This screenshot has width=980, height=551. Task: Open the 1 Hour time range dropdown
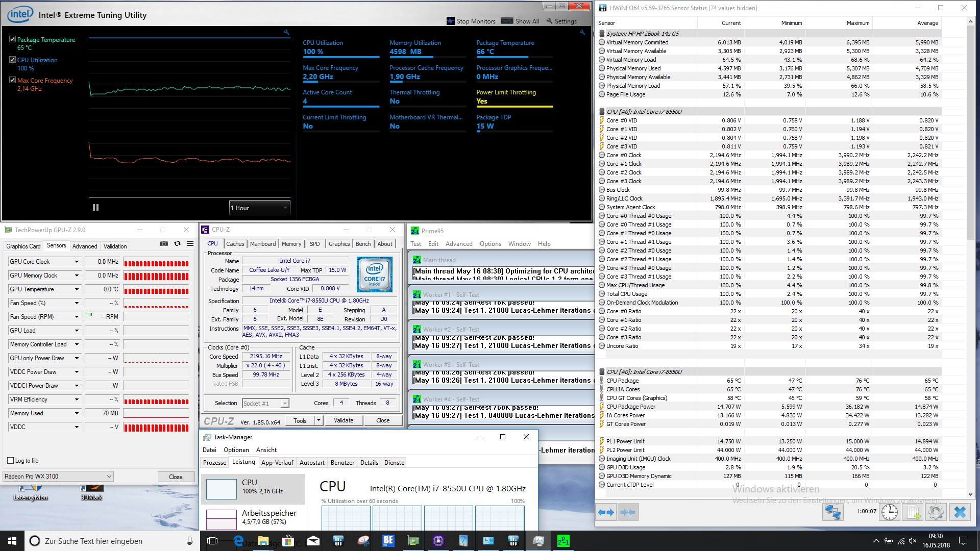(259, 208)
